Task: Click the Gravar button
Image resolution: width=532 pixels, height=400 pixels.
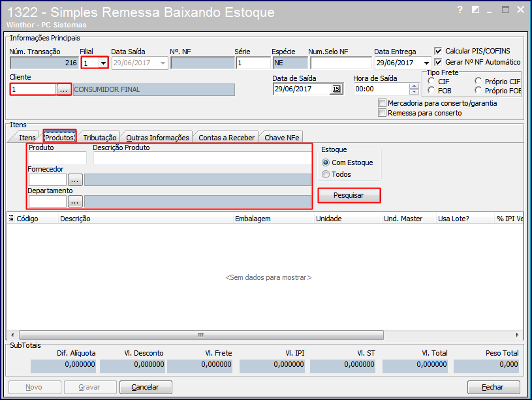Action: point(90,387)
